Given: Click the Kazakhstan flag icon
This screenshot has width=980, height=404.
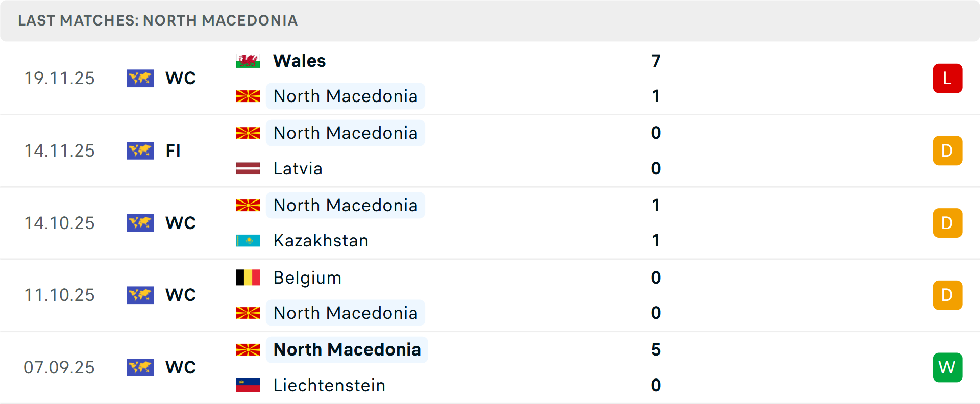Looking at the screenshot, I should [x=249, y=240].
